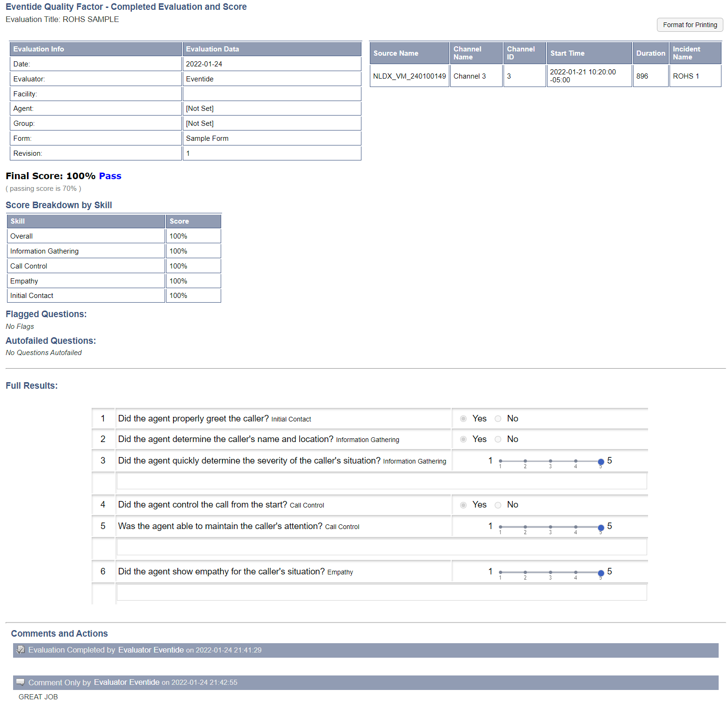This screenshot has width=728, height=704.
Task: Click the Source Name column header
Action: (396, 53)
